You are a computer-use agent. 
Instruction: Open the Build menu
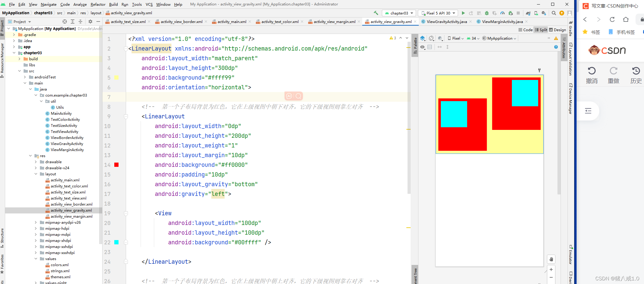click(113, 4)
